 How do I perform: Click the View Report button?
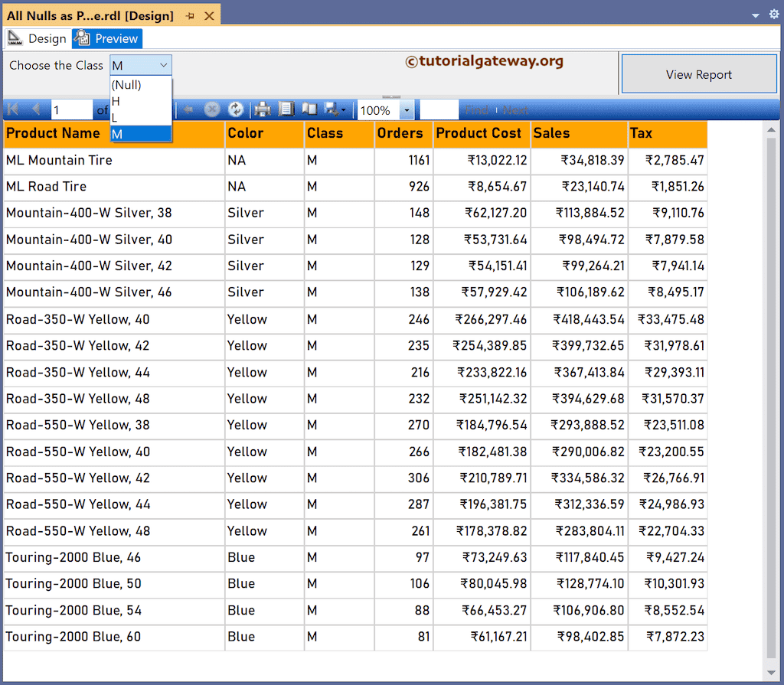698,73
